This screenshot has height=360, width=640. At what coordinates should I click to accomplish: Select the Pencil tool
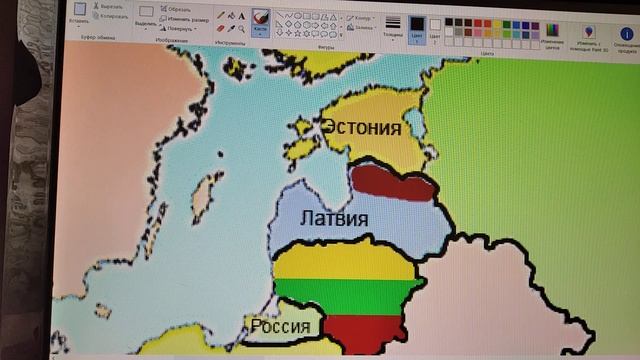(x=221, y=16)
